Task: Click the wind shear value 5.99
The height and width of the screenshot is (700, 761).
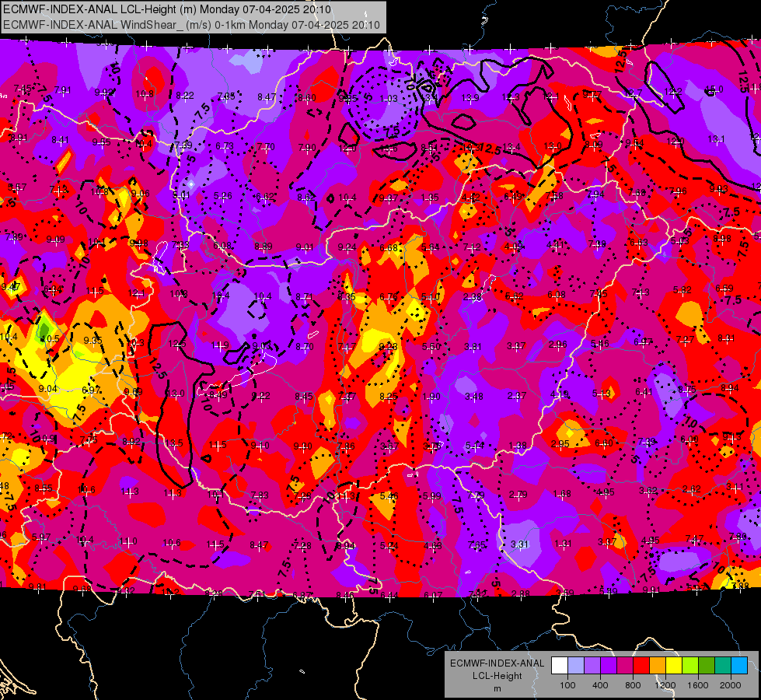Action: [x=432, y=496]
